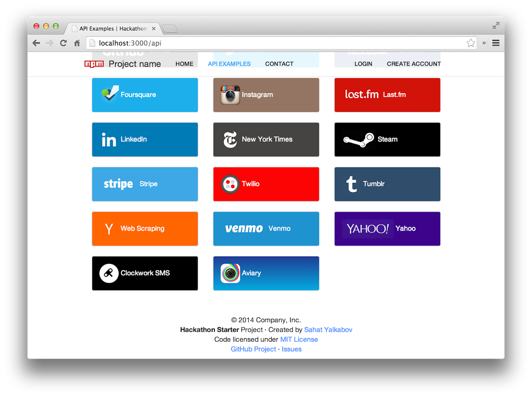Open the CREATE ACCOUNT nav item

point(414,64)
